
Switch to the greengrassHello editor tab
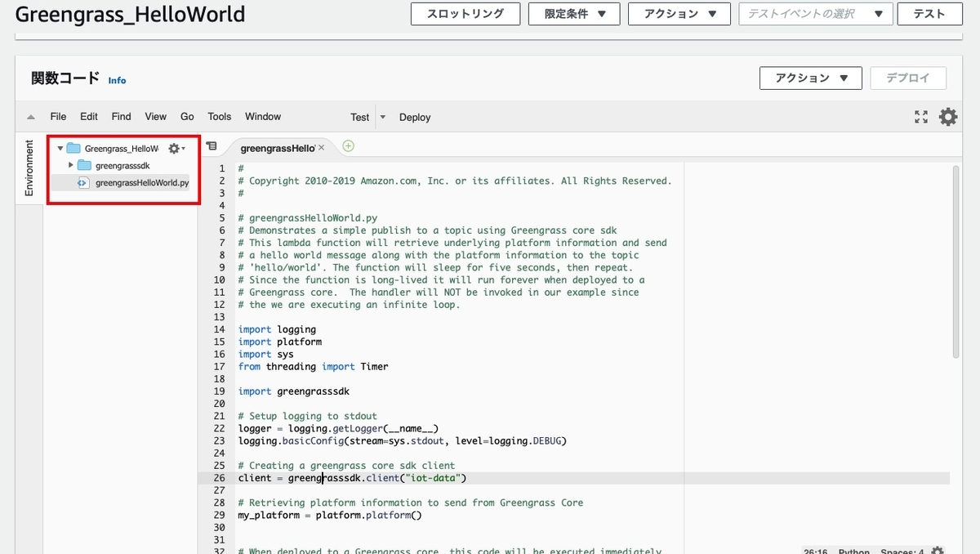point(277,148)
